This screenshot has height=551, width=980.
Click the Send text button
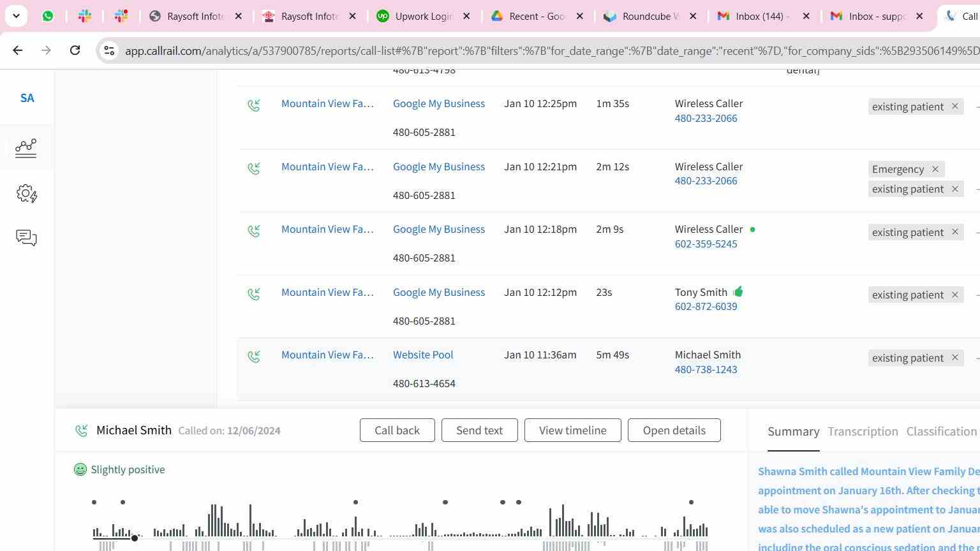479,430
